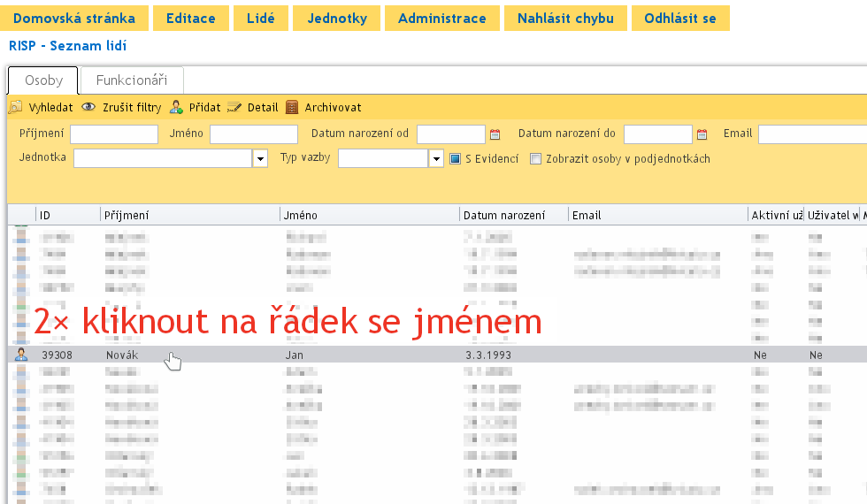This screenshot has width=867, height=504.
Task: Switch to the Funkcionáři tab
Action: tap(132, 80)
